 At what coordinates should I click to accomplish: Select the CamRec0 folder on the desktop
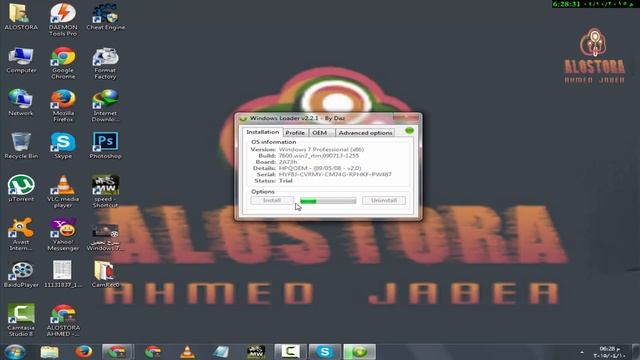[x=105, y=275]
